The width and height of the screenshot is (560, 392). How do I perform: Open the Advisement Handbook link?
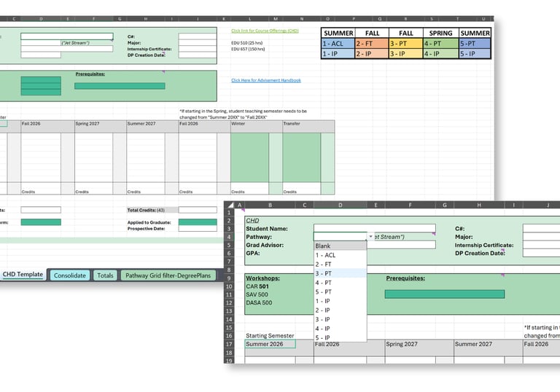point(265,80)
